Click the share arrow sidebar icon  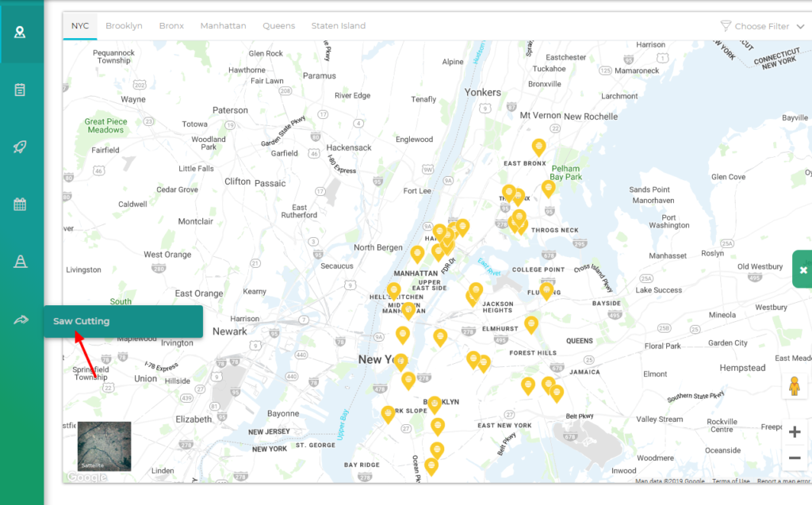click(x=21, y=319)
